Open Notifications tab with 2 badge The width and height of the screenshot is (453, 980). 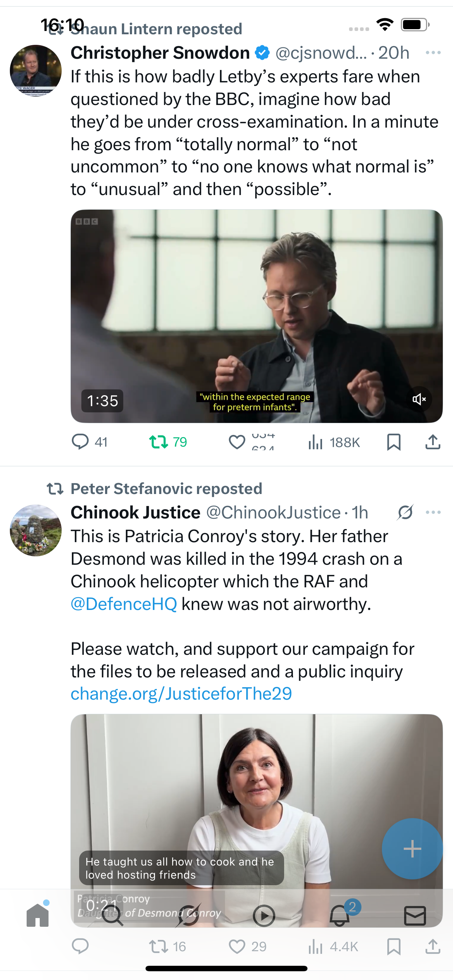[340, 915]
